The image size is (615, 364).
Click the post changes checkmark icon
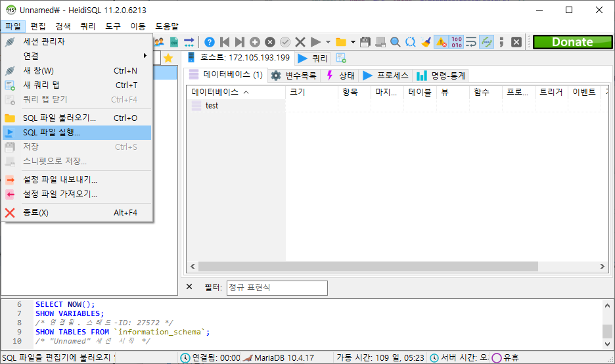[285, 42]
